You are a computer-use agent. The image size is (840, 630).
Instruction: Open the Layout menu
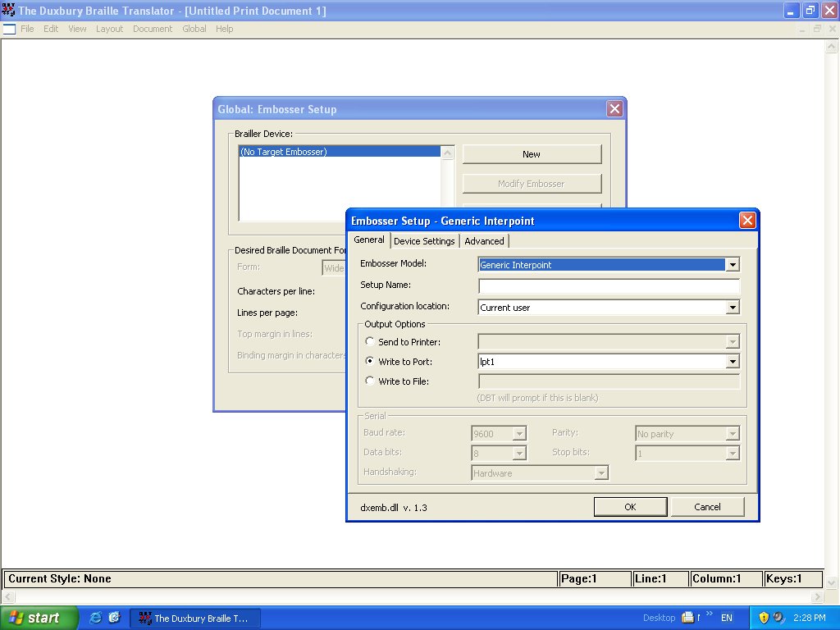coord(109,29)
